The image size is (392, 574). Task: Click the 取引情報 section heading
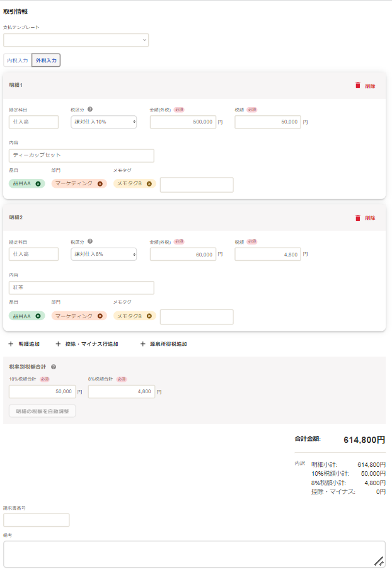tap(15, 12)
